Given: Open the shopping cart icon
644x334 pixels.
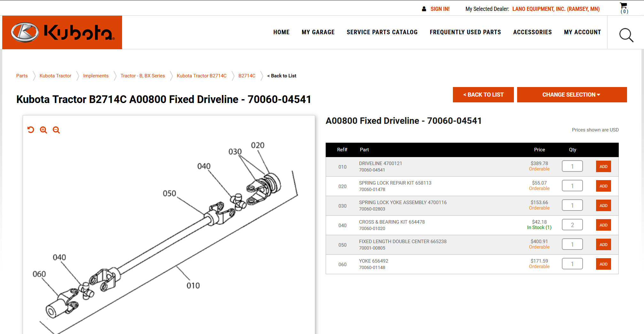Looking at the screenshot, I should coord(624,8).
